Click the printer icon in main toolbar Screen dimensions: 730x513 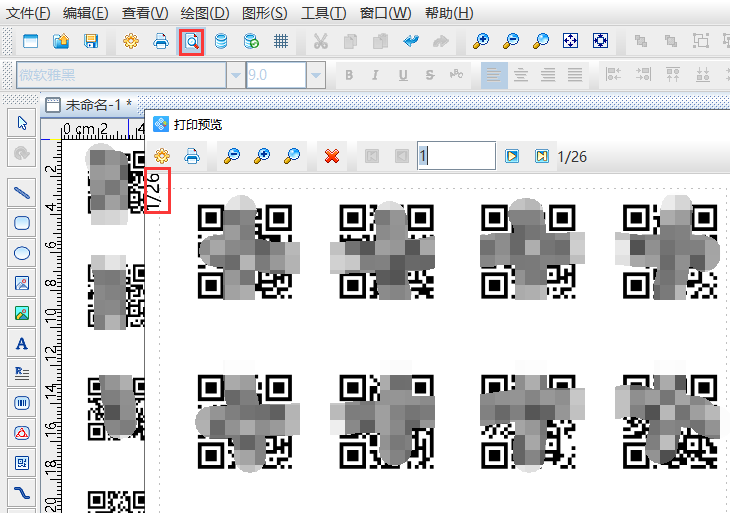click(161, 41)
